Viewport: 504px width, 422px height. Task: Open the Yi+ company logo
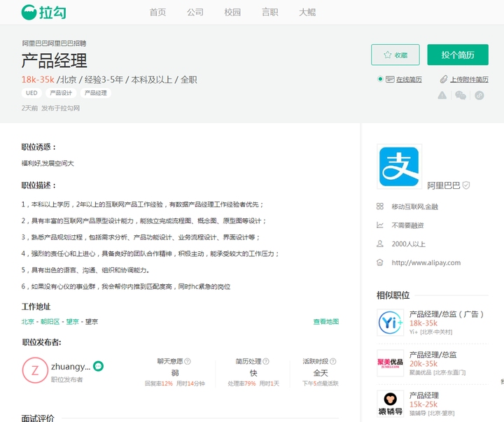390,323
